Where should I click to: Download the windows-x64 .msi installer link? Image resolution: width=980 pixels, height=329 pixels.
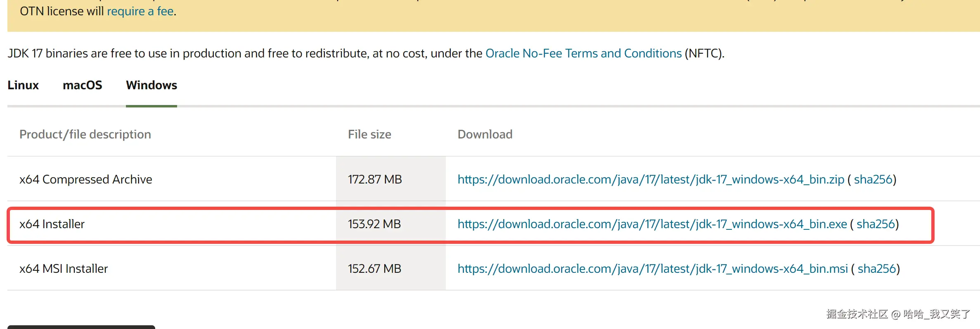tap(652, 269)
